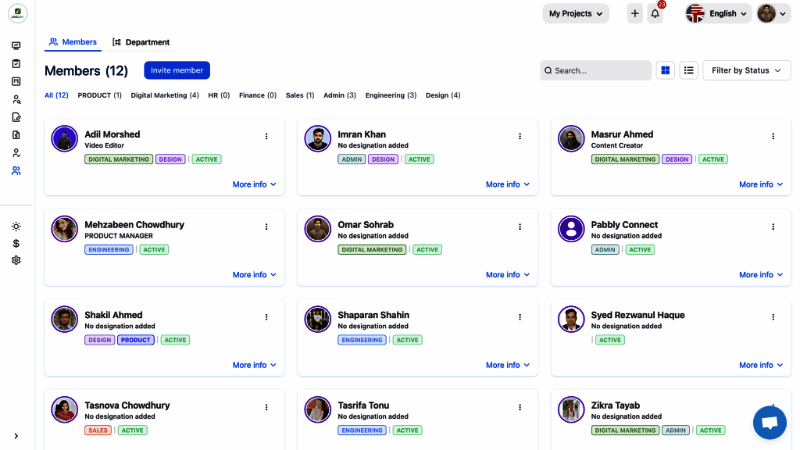The width and height of the screenshot is (800, 450).
Task: Click the plus icon in top bar
Action: [635, 13]
